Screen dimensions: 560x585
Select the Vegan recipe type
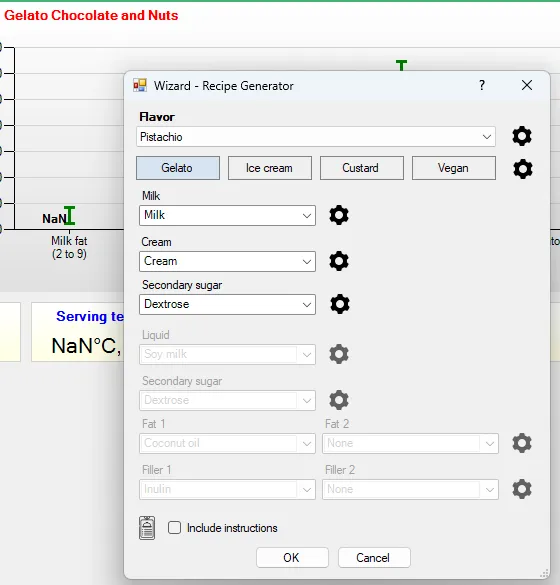point(454,168)
